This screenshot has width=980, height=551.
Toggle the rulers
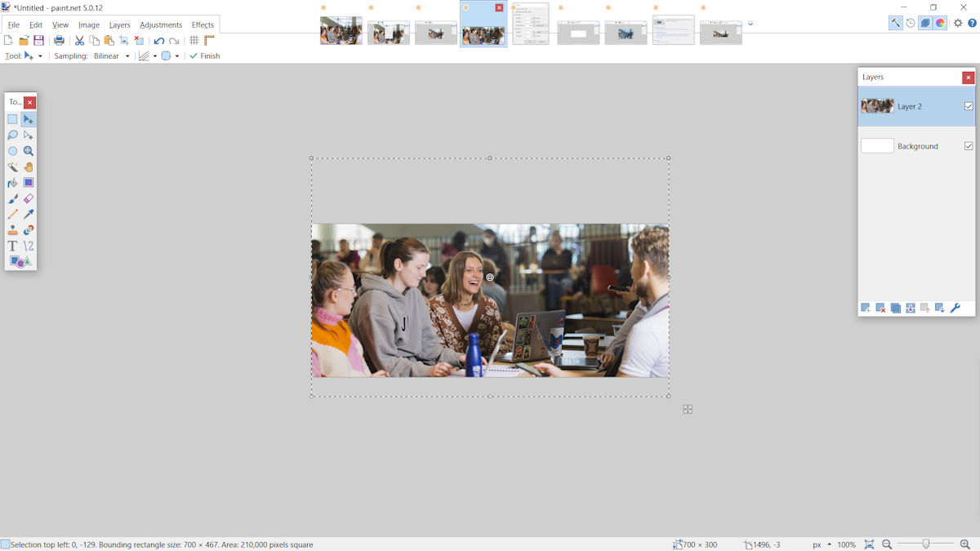point(210,40)
